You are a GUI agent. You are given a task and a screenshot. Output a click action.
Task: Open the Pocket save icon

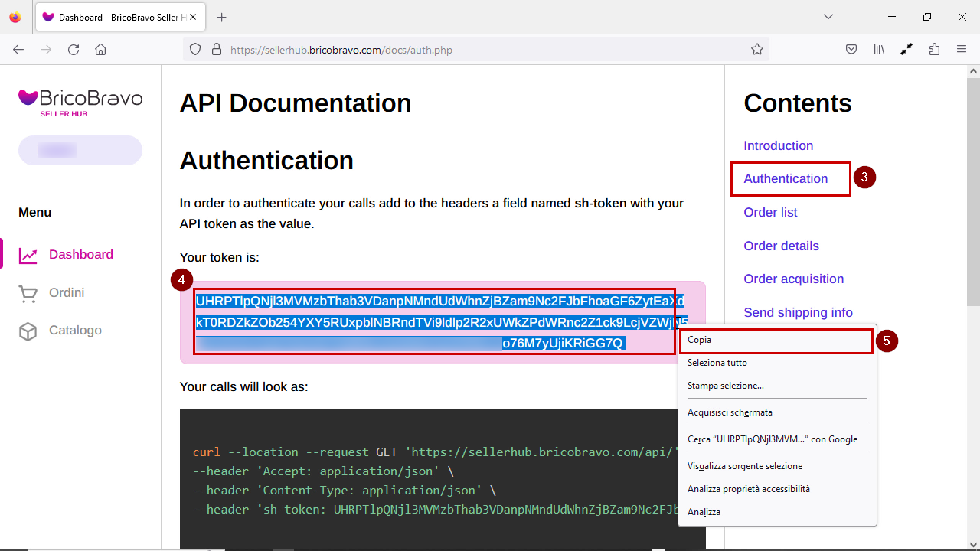pyautogui.click(x=851, y=49)
